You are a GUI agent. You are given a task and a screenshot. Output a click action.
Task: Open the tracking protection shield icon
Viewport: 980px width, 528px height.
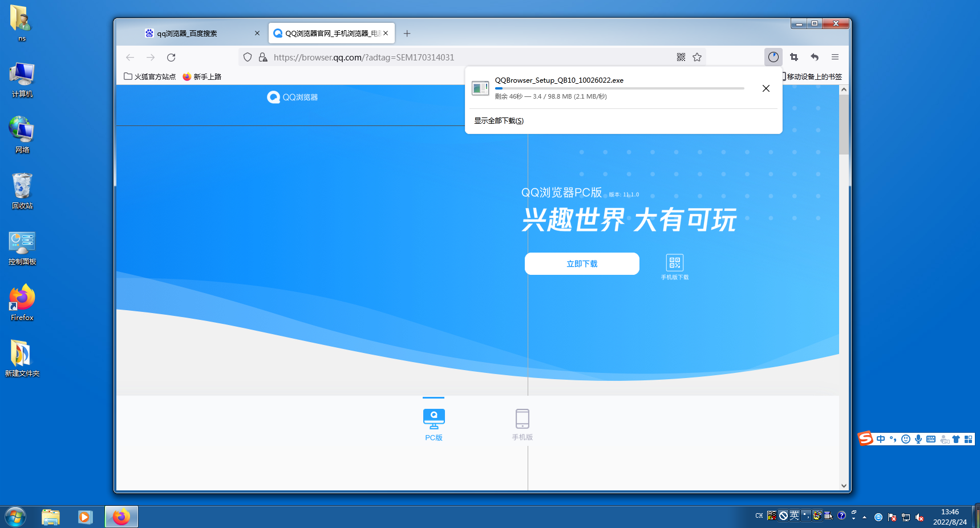pos(248,57)
